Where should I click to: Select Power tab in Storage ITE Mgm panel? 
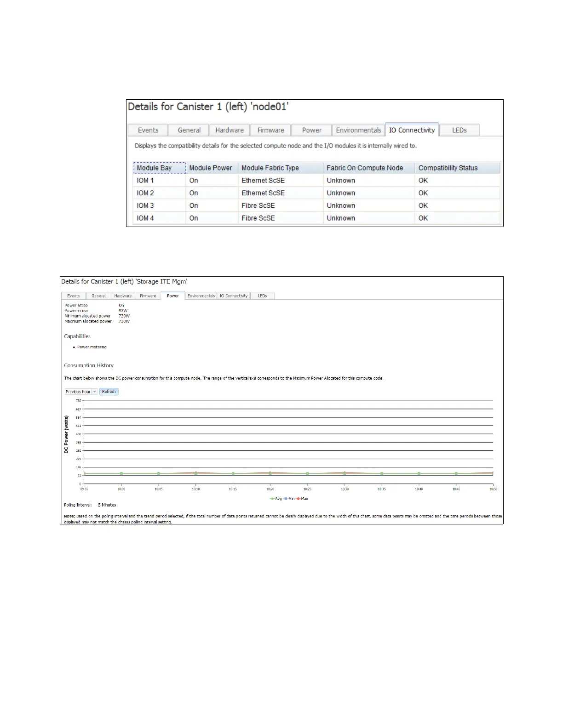point(172,296)
